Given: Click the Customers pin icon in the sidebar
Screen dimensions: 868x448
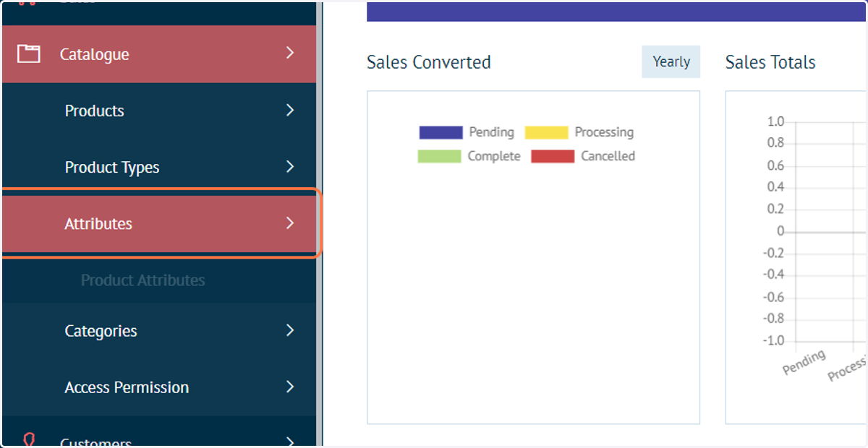Looking at the screenshot, I should 30,440.
